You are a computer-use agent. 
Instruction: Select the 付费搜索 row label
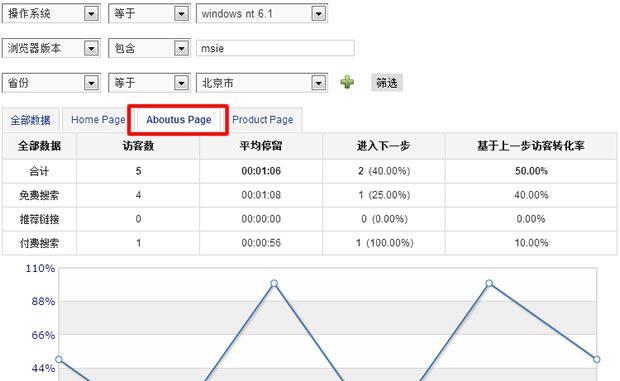pos(39,243)
